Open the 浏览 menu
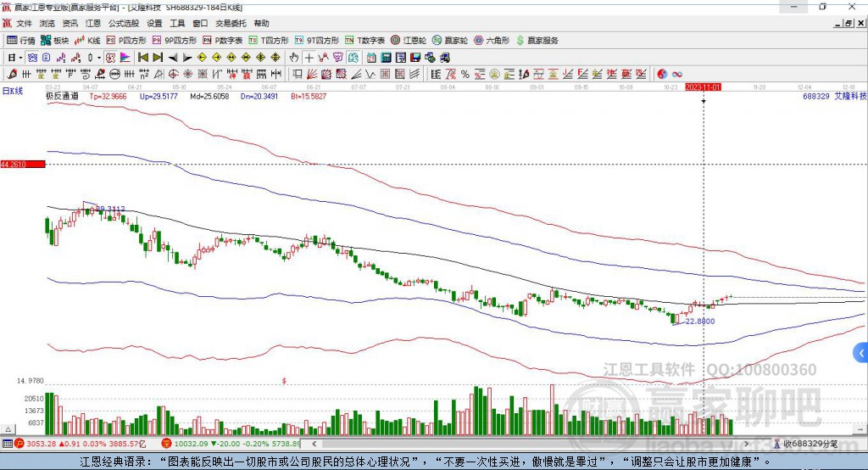Screen dimensions: 868x470 (x=47, y=23)
